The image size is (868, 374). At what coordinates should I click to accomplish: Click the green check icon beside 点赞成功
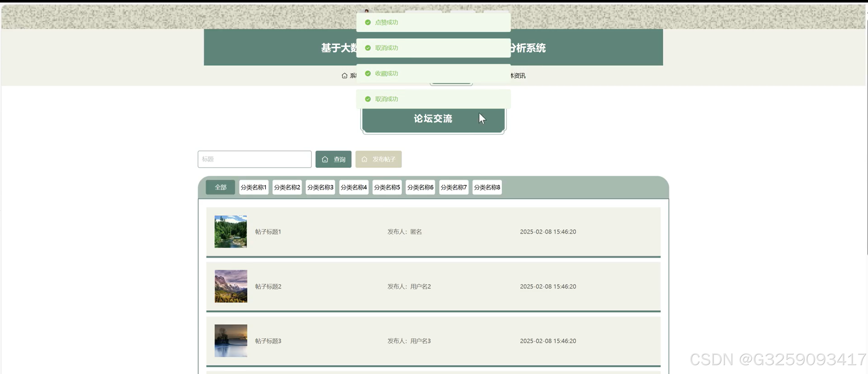click(368, 22)
